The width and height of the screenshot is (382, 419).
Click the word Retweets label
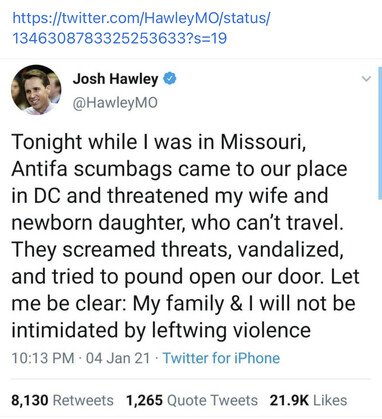coord(83,400)
